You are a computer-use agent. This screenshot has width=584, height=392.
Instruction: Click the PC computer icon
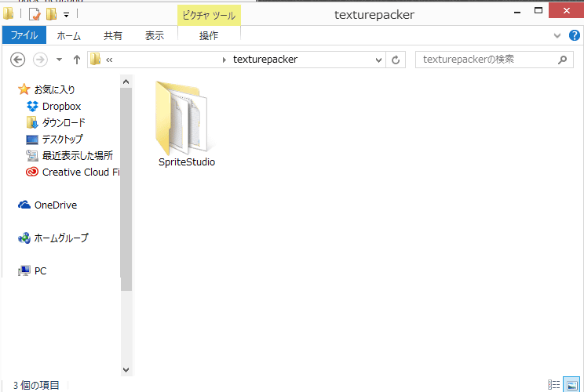[24, 270]
